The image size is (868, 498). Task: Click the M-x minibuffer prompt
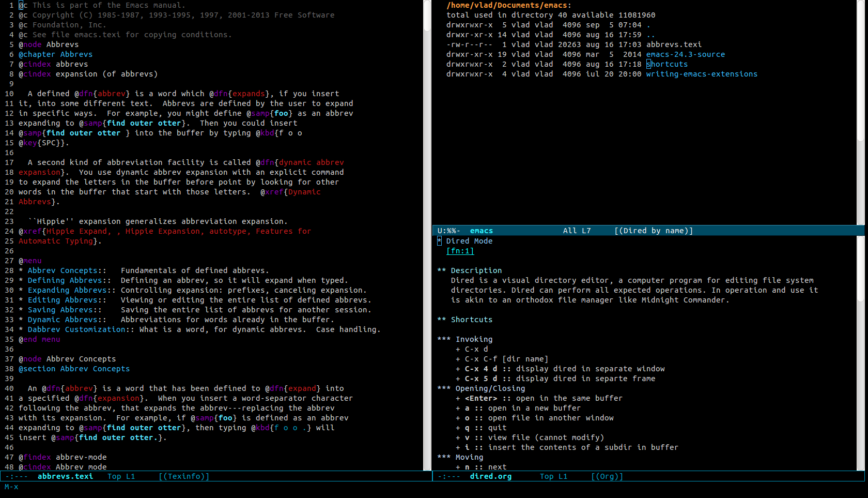click(x=11, y=487)
